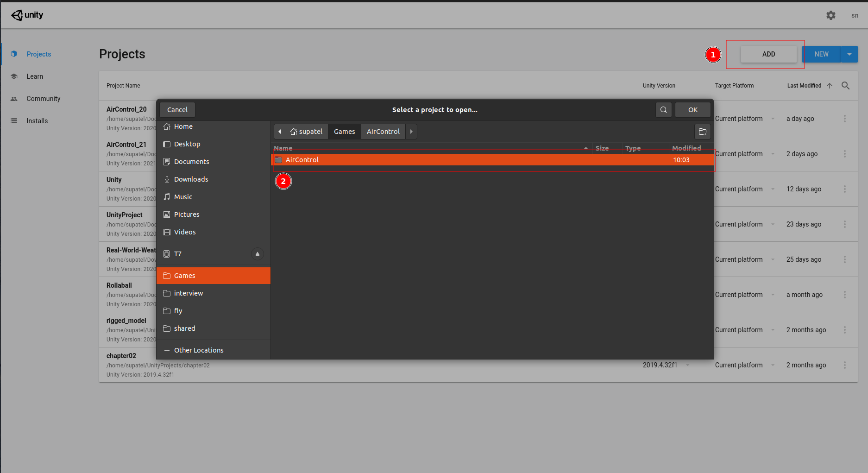The height and width of the screenshot is (473, 868).
Task: Open the interview bookmark
Action: (x=214, y=293)
